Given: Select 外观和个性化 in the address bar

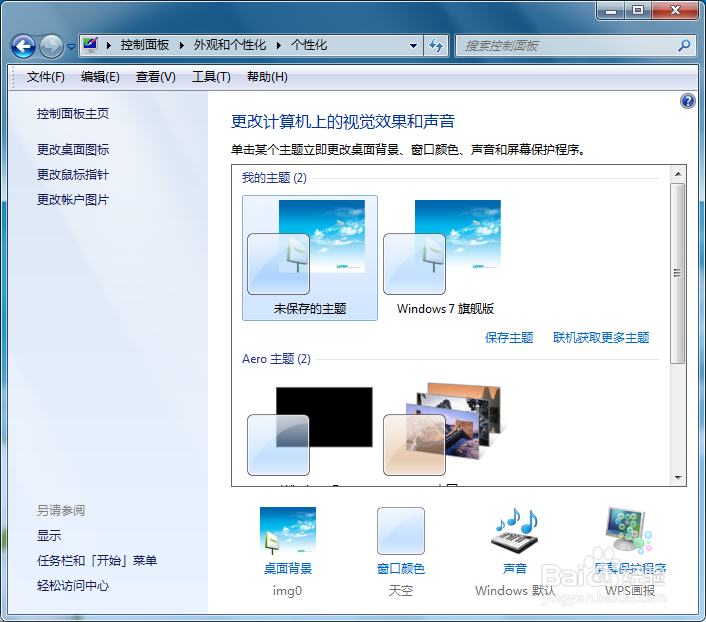Looking at the screenshot, I should 230,45.
